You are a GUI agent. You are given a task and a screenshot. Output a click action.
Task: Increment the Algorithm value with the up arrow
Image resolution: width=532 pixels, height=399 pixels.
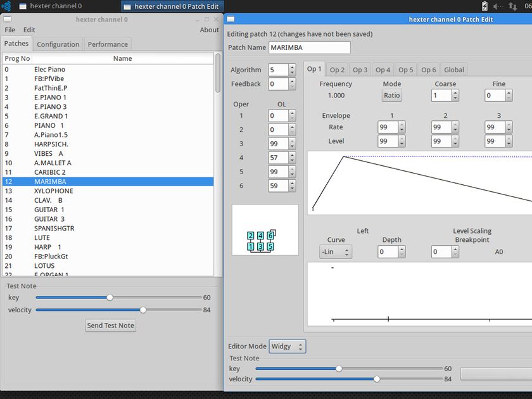click(x=292, y=67)
